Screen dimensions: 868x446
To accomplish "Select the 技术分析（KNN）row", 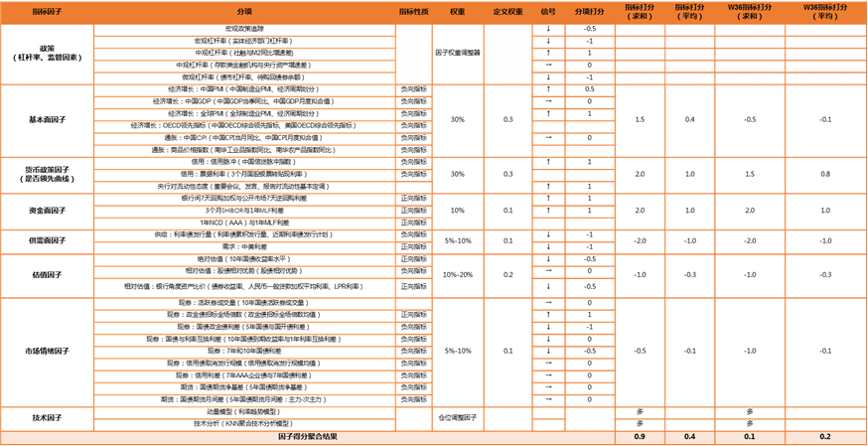I will pyautogui.click(x=244, y=425).
